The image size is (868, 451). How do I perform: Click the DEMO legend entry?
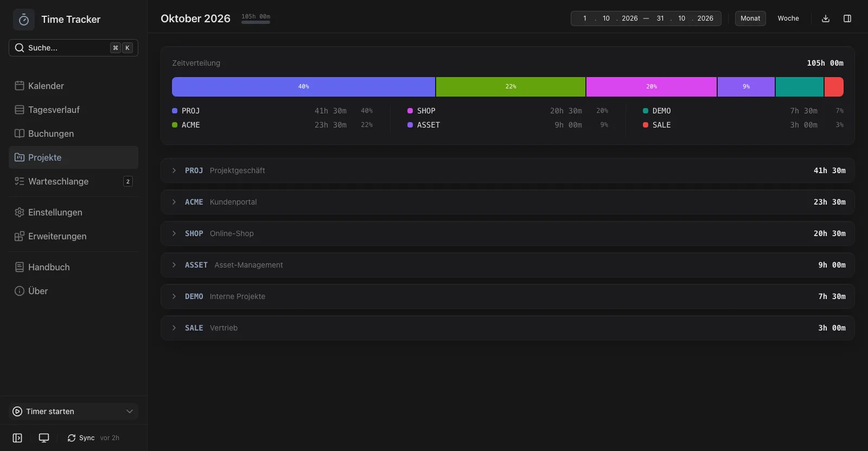click(743, 111)
